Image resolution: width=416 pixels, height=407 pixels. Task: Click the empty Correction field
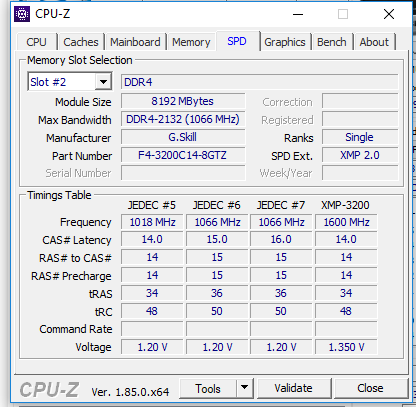point(360,101)
